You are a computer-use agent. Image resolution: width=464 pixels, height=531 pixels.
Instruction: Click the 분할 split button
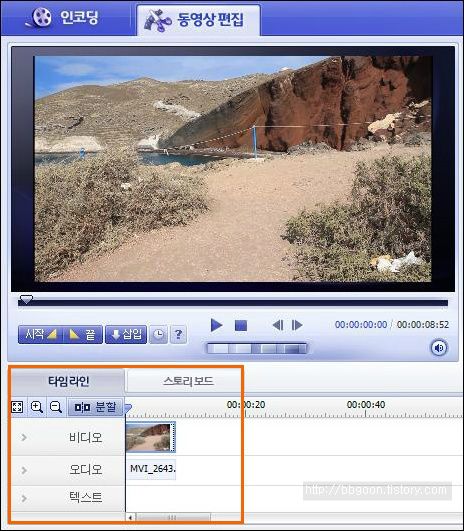pos(96,407)
